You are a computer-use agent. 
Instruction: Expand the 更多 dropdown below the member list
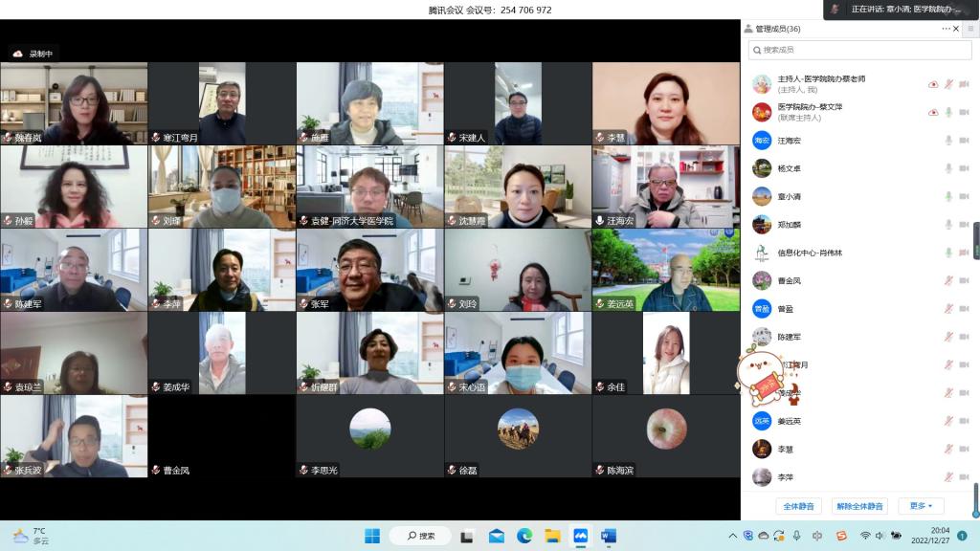click(922, 506)
